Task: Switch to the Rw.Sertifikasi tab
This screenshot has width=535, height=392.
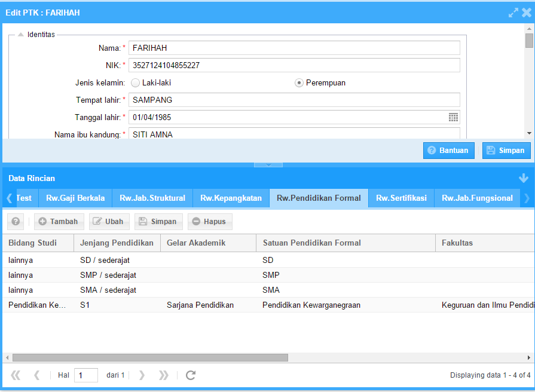Action: pyautogui.click(x=401, y=198)
